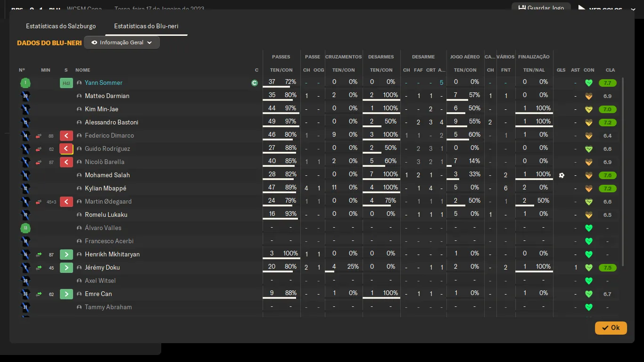
Task: Click the yellow-outlined red arrow for Guido Rodríguez
Action: (66, 149)
